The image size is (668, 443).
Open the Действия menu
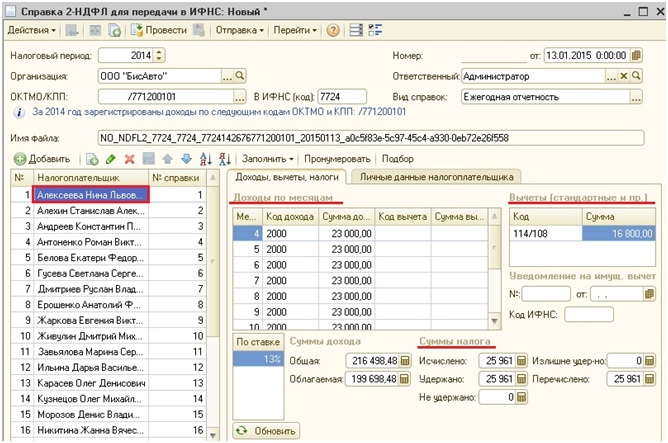(32, 30)
